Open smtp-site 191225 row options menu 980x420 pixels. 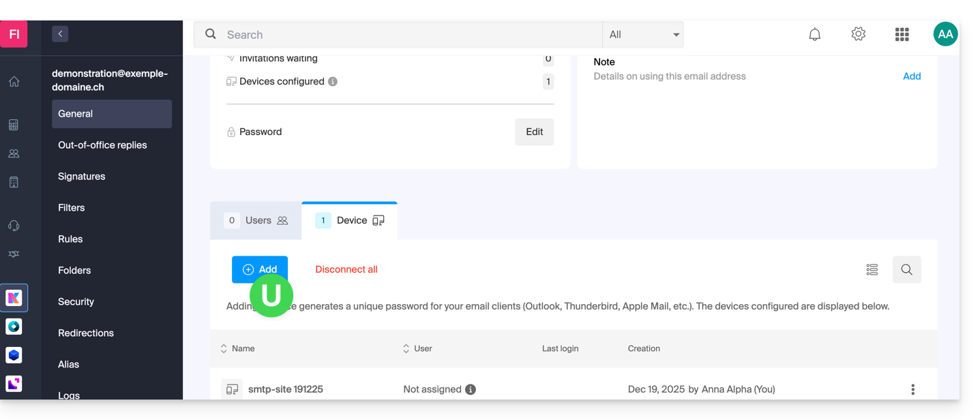pos(912,389)
